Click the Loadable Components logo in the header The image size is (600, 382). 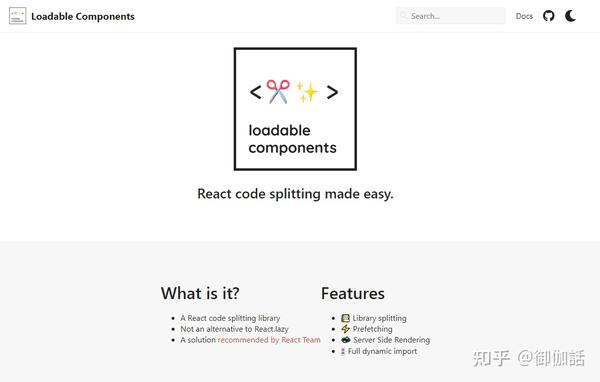coord(18,16)
